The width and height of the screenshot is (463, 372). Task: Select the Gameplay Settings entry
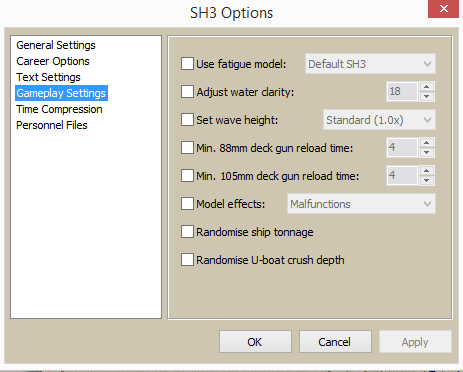pos(61,93)
